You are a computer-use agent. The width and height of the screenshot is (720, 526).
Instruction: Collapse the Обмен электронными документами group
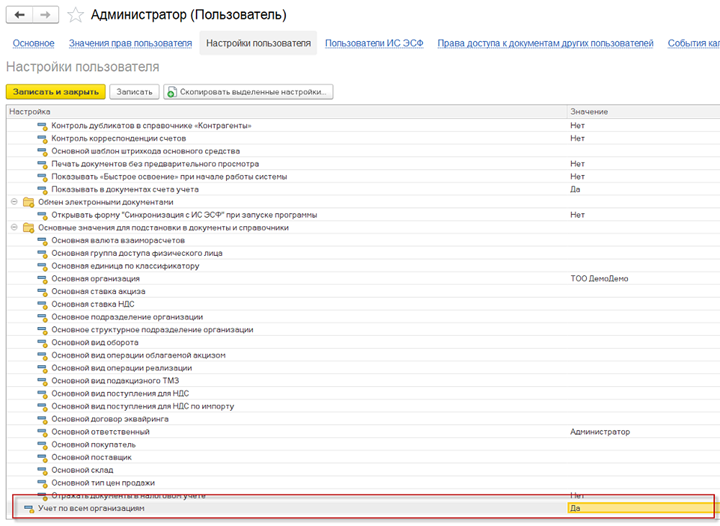click(14, 201)
